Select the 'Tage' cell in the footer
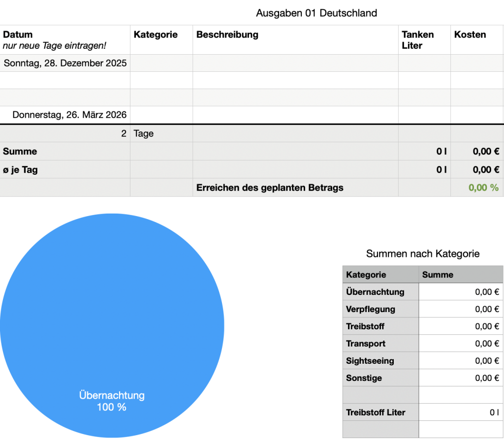This screenshot has height=441, width=504. [161, 134]
